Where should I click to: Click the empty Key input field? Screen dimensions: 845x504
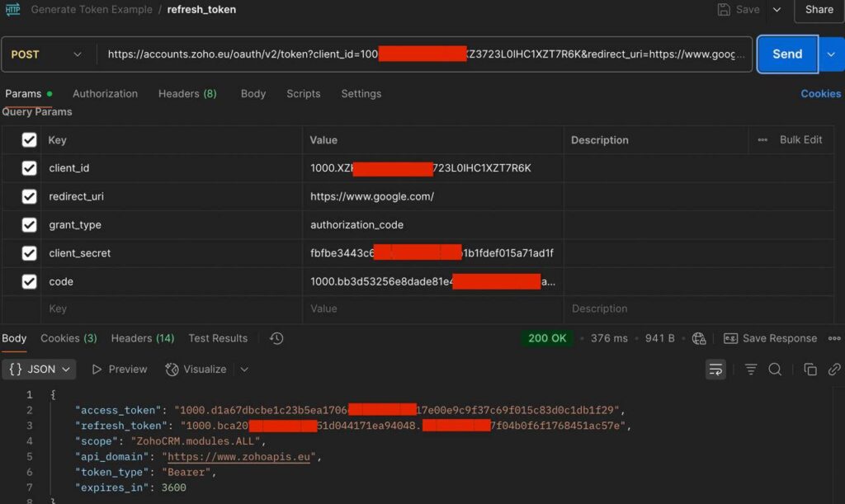pos(172,309)
